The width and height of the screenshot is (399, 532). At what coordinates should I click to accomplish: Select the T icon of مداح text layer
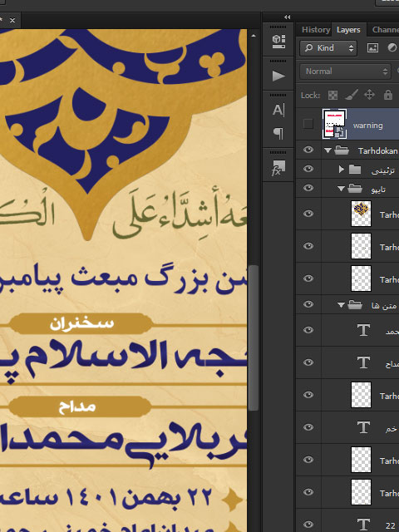363,362
